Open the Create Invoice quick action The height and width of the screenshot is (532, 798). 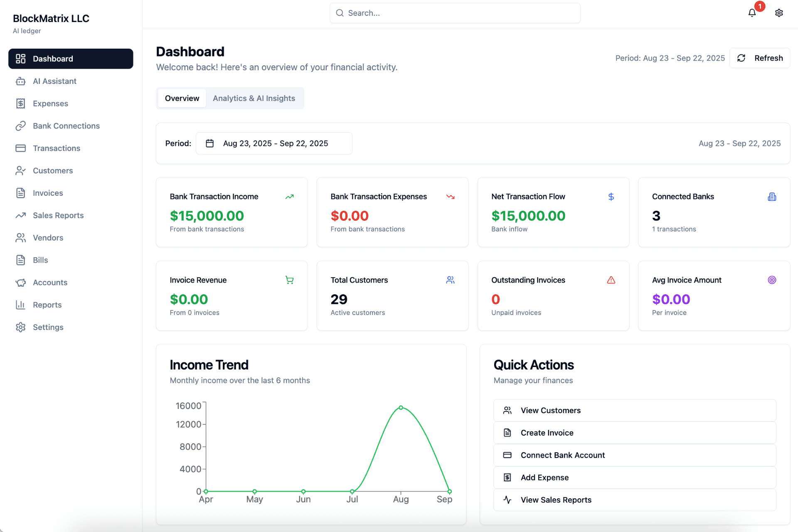[x=547, y=433]
